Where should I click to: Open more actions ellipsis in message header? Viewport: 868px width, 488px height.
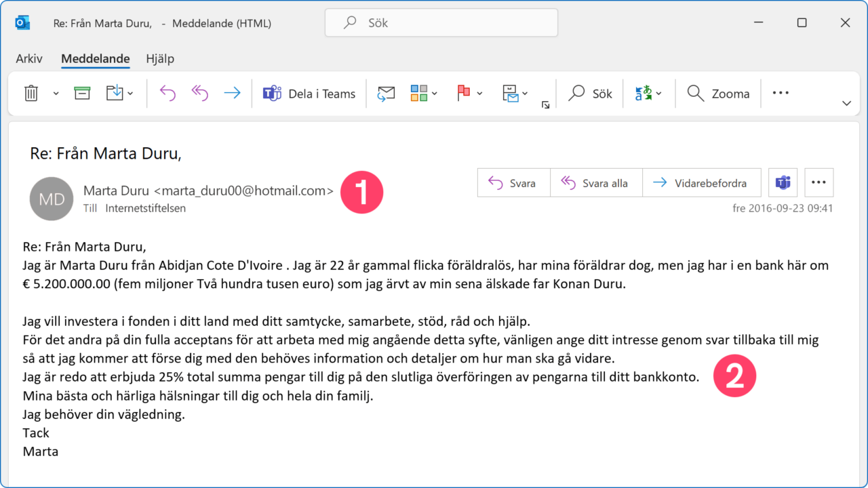click(819, 183)
